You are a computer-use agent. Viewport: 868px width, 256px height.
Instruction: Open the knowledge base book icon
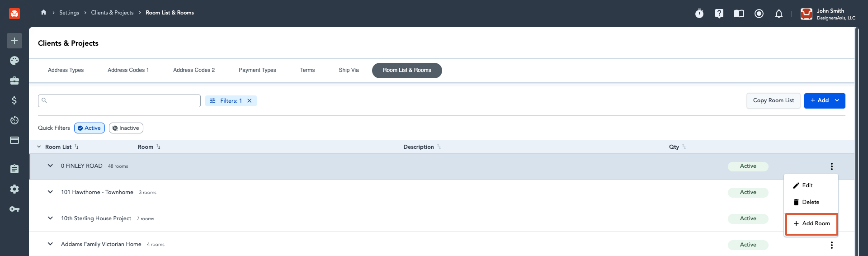tap(739, 14)
